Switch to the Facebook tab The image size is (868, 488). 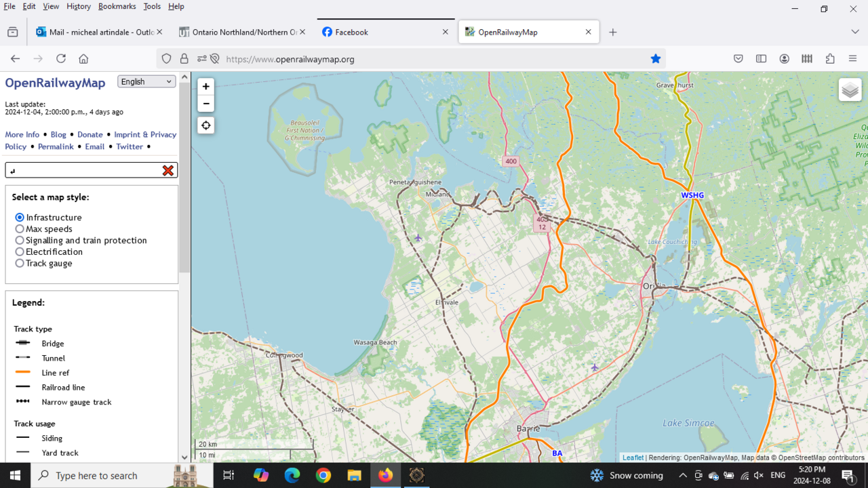[x=385, y=32]
